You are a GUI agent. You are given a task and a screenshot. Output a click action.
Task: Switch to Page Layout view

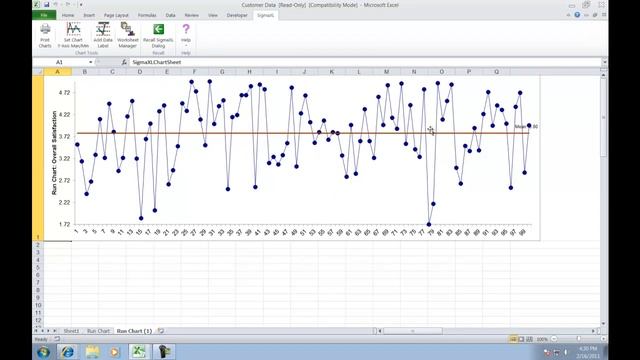tap(521, 339)
